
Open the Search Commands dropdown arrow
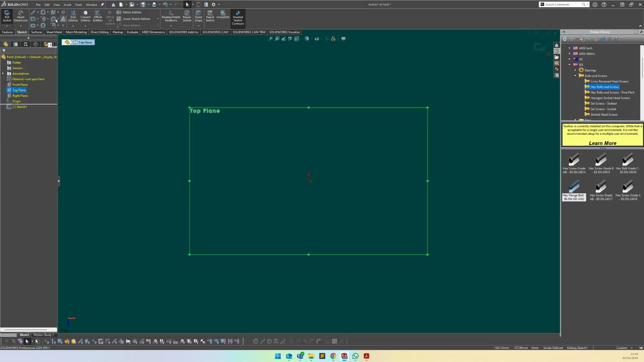tap(589, 5)
